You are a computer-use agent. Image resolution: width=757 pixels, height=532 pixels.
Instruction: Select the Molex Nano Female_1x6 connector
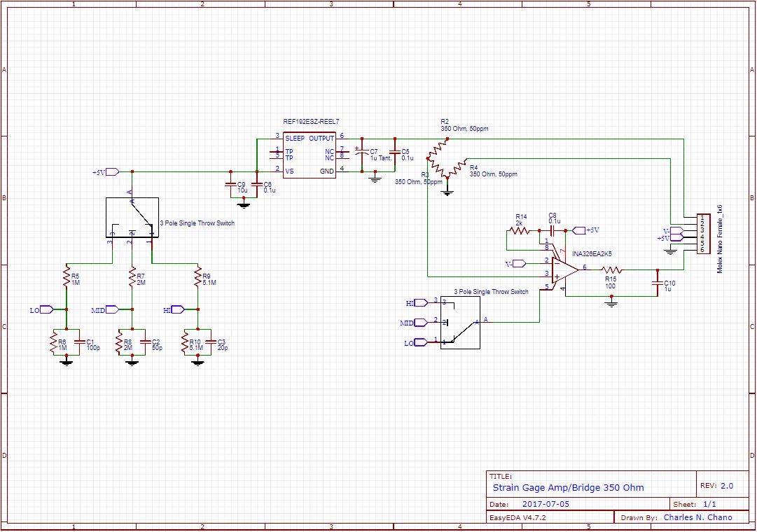coord(703,234)
